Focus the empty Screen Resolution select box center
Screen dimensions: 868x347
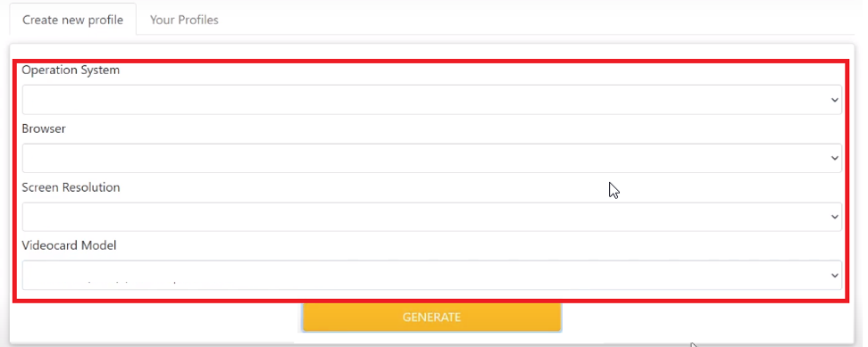coord(432,217)
